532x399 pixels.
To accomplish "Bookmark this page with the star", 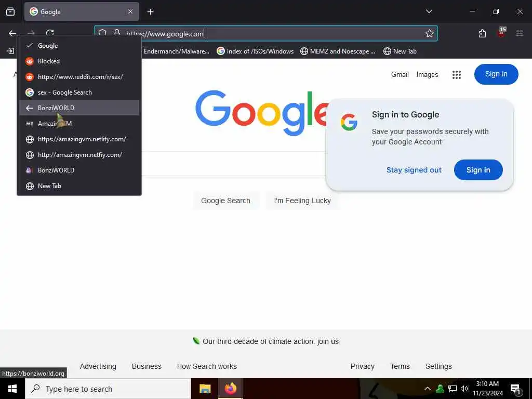I will coord(430,33).
